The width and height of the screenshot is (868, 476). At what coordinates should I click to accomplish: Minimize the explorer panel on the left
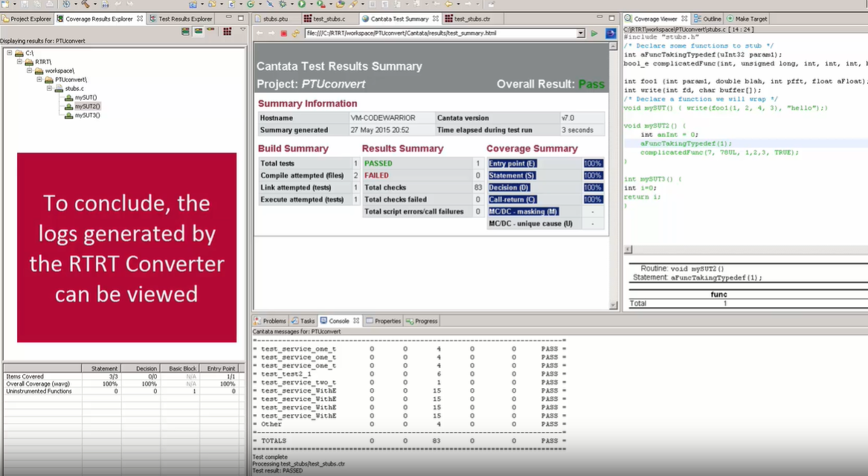tap(228, 18)
